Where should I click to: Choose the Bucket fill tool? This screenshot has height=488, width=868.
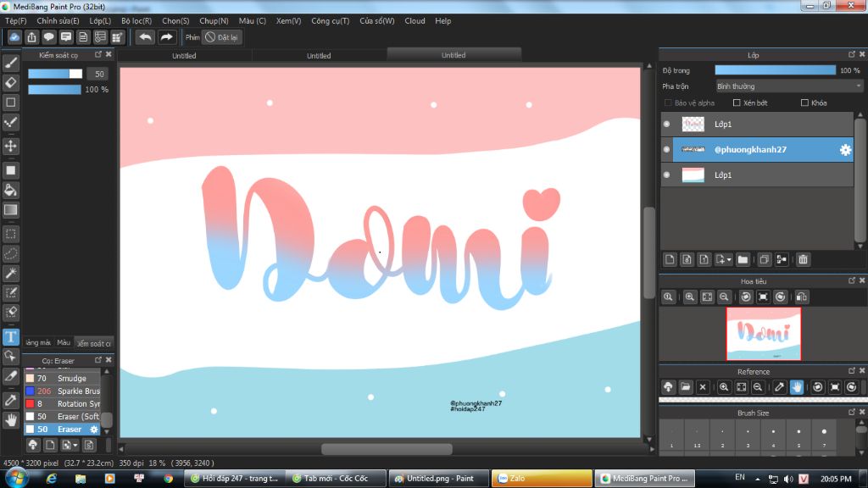[x=10, y=191]
